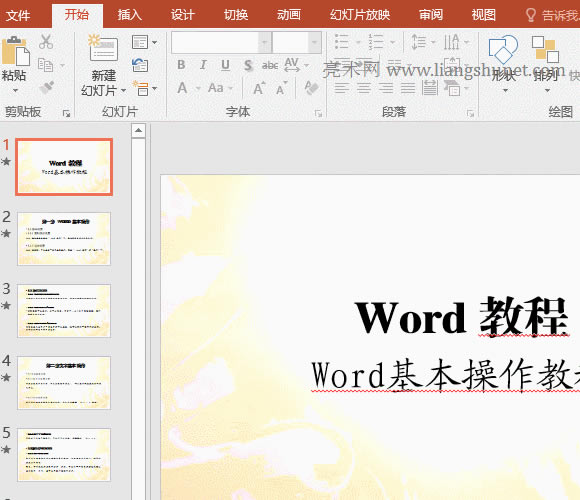The height and width of the screenshot is (500, 580).
Task: Click the 告诉我 lightbulb search box
Action: (552, 15)
